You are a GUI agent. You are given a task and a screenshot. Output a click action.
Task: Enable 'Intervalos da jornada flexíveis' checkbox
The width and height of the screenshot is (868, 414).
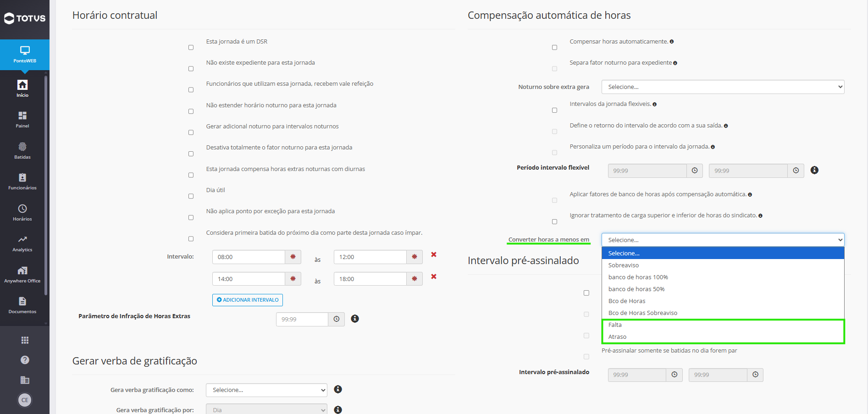tap(555, 110)
